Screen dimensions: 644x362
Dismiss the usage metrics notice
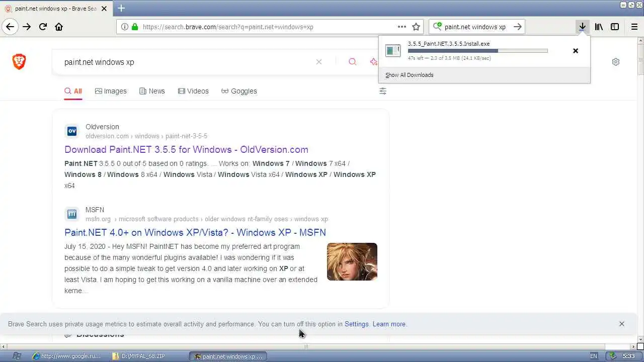(x=622, y=324)
